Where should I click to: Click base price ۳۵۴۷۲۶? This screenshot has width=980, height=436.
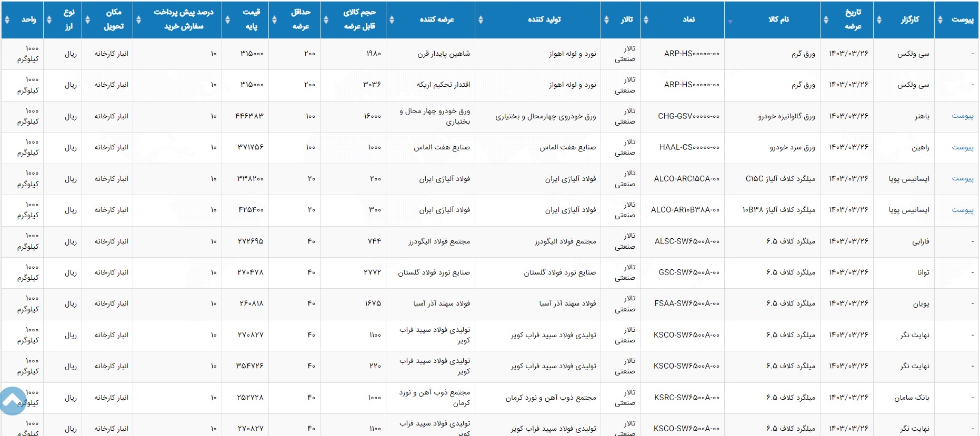(x=250, y=366)
